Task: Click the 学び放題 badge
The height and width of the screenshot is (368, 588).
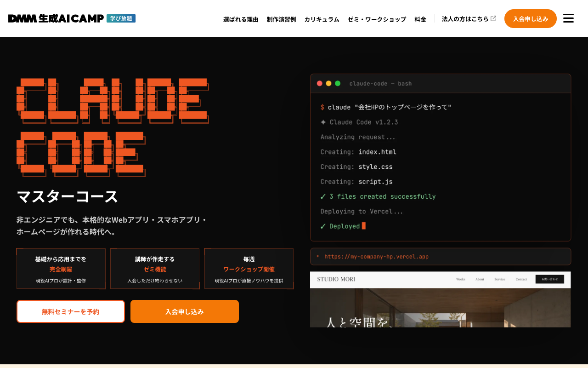Action: (121, 18)
